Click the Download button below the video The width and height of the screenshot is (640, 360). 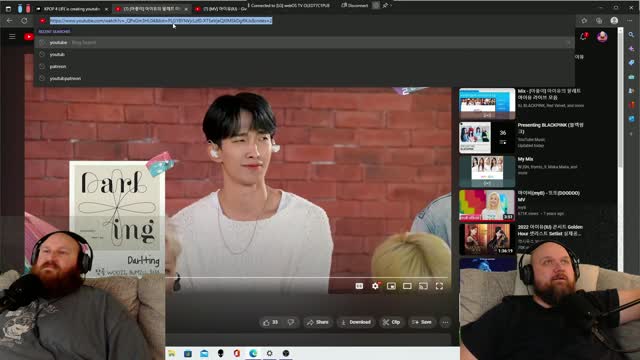356,322
